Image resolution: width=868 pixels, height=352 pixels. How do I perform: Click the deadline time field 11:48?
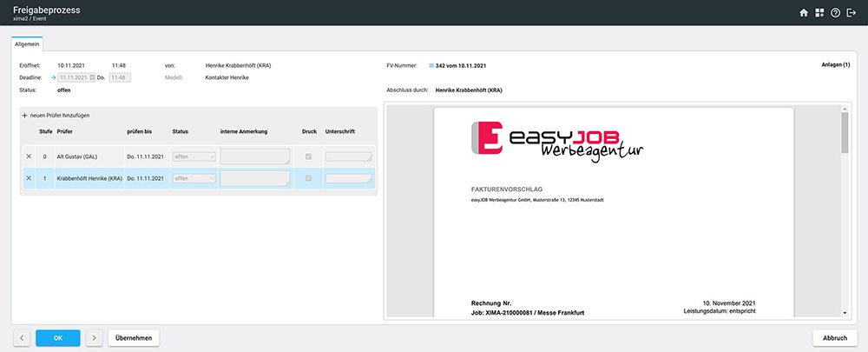pos(120,77)
